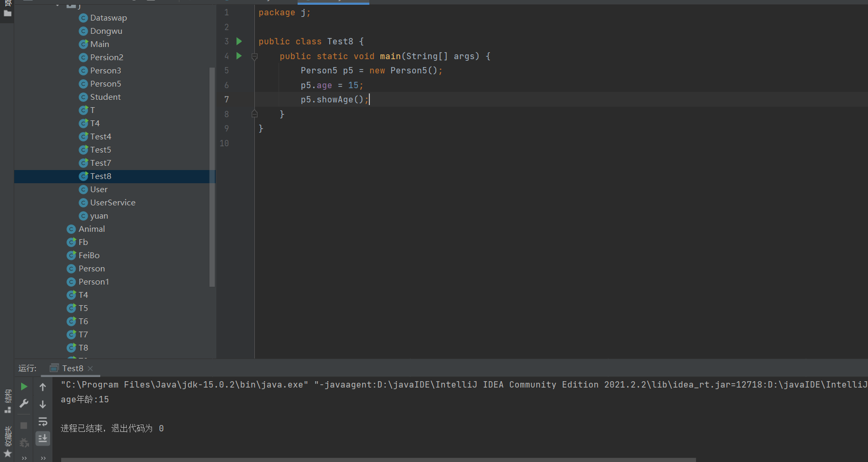This screenshot has height=462, width=868.
Task: Click 'Person5()' constructor call in code
Action: pos(414,70)
